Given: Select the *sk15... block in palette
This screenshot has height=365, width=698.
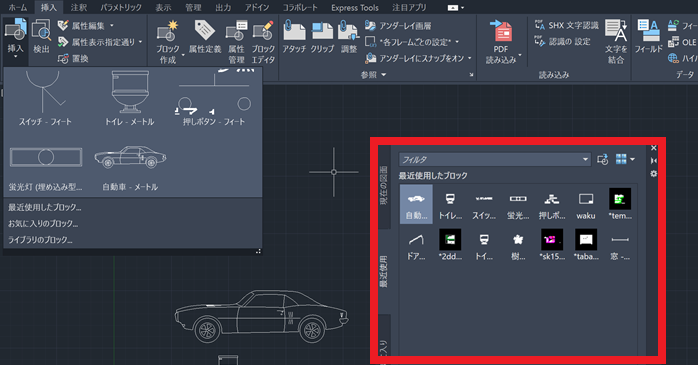Looking at the screenshot, I should pos(552,246).
